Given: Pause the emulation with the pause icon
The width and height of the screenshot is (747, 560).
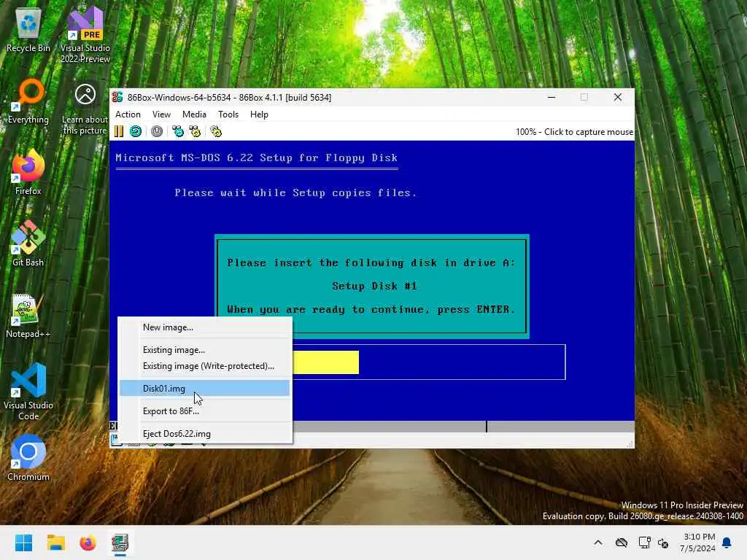Looking at the screenshot, I should pos(119,131).
